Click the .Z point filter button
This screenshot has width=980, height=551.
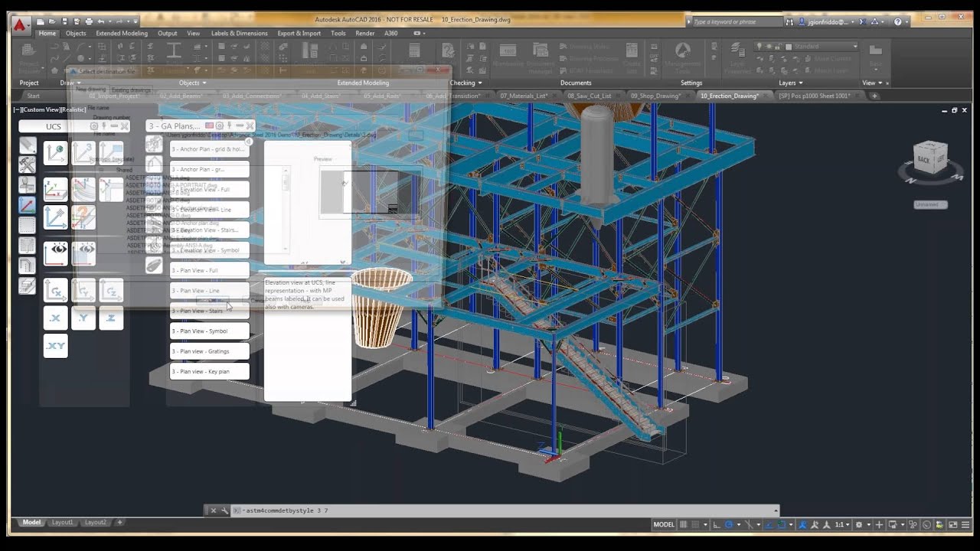[111, 318]
